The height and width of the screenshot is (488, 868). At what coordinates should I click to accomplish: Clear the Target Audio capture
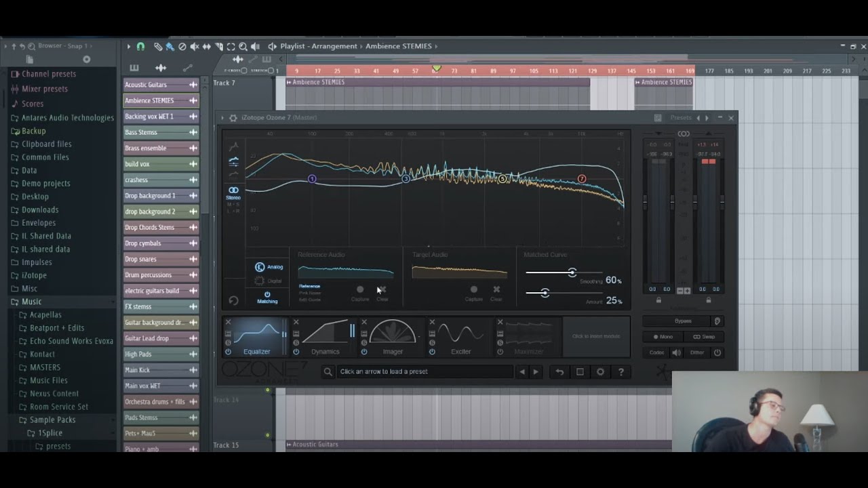[x=496, y=289]
